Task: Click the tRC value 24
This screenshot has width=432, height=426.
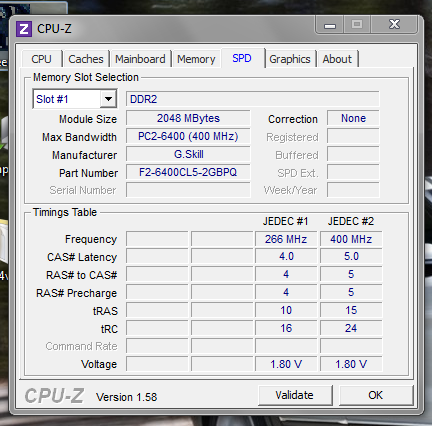Action: [351, 328]
